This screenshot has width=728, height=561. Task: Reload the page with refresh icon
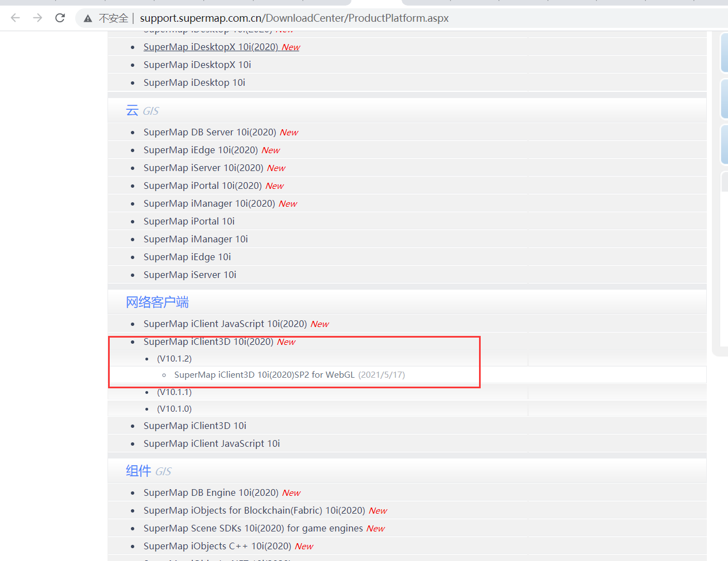click(x=60, y=18)
